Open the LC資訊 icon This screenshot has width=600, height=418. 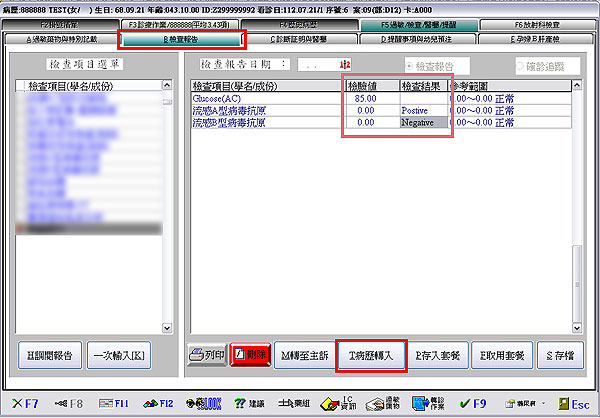pos(347,402)
